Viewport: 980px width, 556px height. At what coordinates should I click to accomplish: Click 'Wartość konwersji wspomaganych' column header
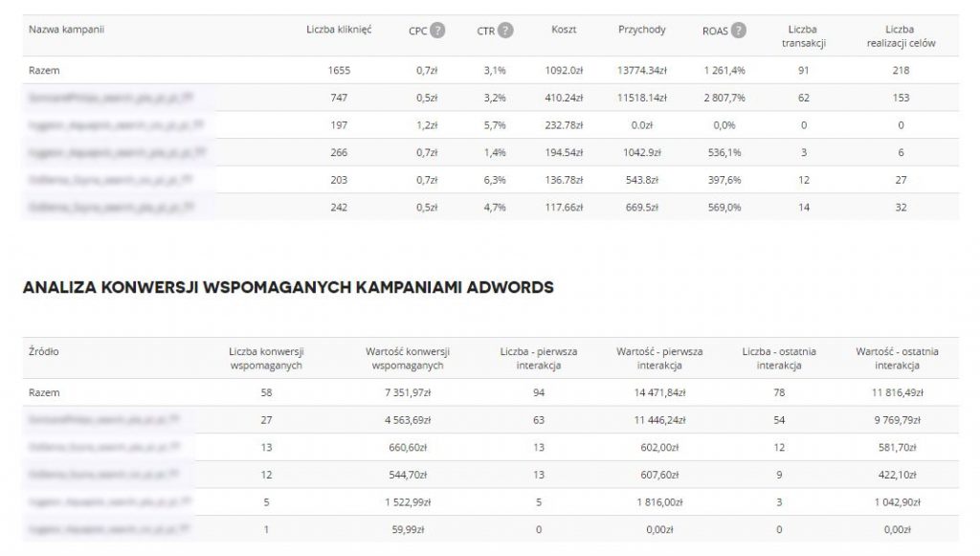pos(408,359)
